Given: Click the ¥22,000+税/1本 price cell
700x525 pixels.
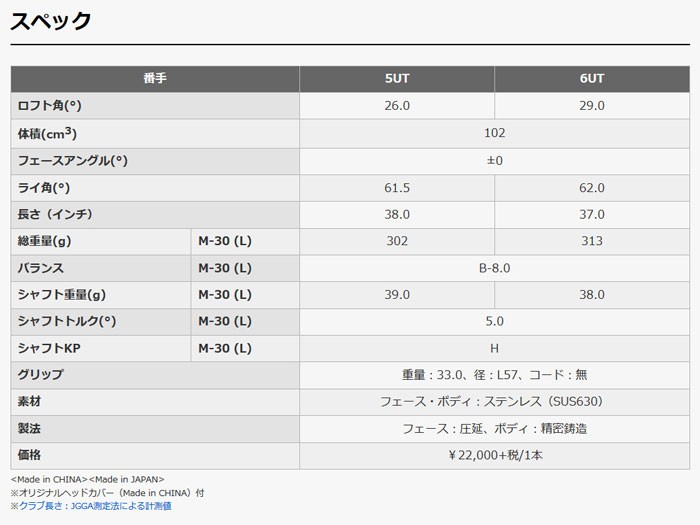Looking at the screenshot, I should (x=494, y=456).
